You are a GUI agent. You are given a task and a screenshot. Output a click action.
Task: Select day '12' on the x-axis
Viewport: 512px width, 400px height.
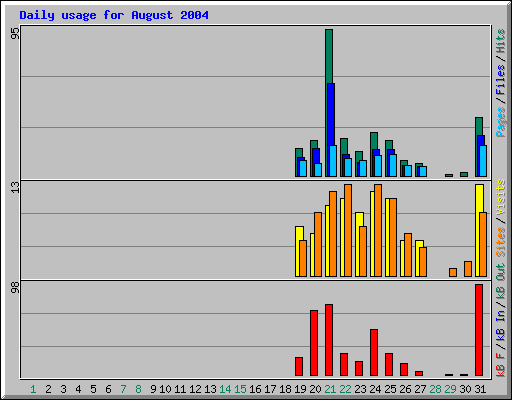(x=195, y=389)
